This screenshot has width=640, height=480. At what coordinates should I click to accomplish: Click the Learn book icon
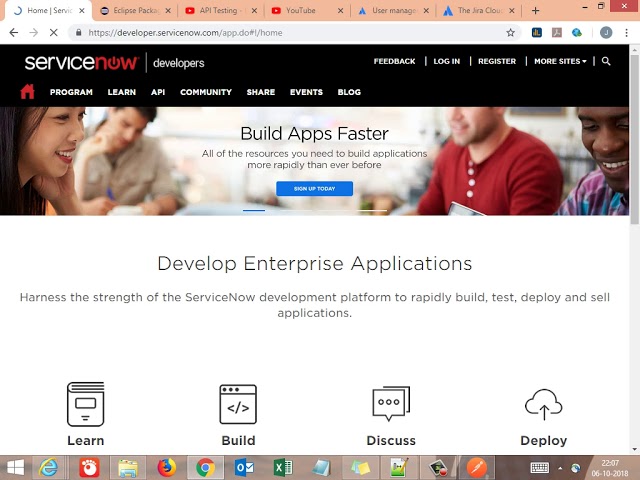85,404
